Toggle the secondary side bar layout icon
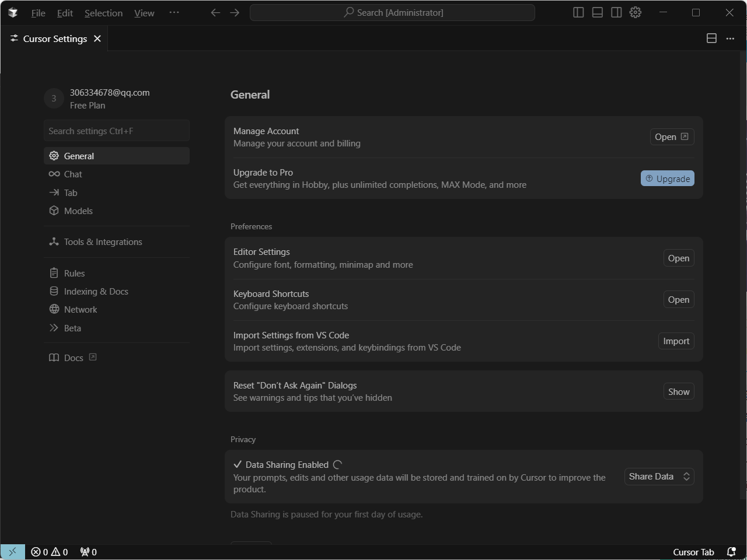The width and height of the screenshot is (747, 560). pos(616,12)
